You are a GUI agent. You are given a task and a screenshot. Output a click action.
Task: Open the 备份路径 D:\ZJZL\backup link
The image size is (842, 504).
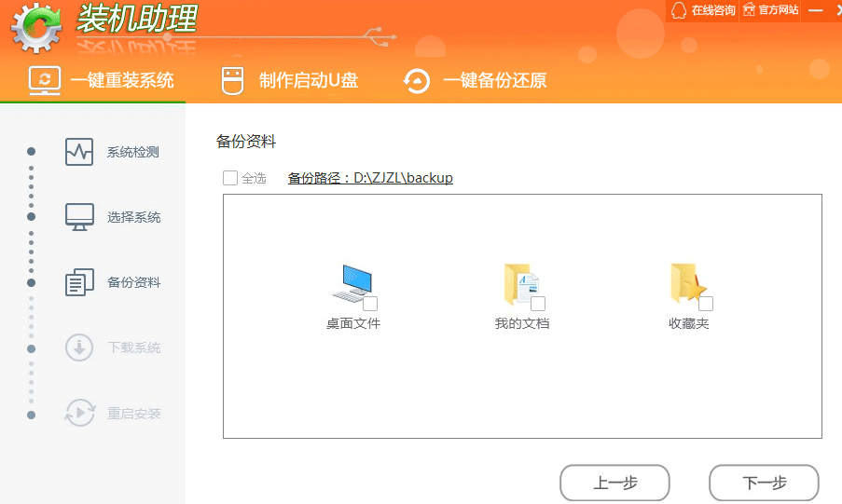tap(370, 178)
